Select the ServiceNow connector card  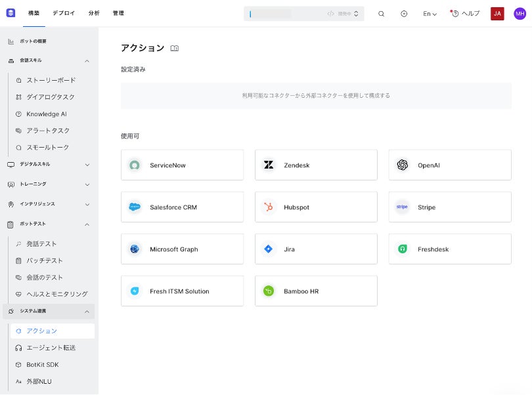tap(182, 165)
